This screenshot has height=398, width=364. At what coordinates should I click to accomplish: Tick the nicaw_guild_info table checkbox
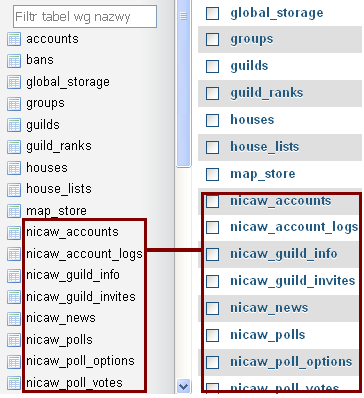[x=212, y=254]
